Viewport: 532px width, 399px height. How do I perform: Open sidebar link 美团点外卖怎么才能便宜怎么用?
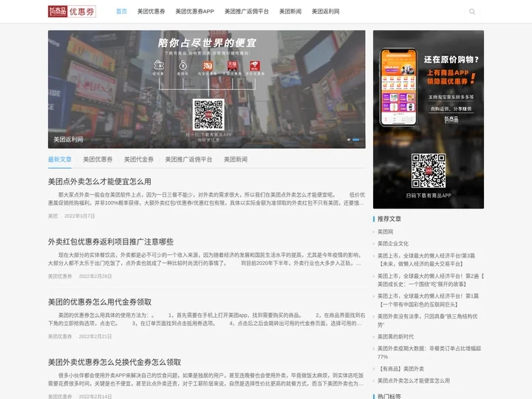click(414, 381)
